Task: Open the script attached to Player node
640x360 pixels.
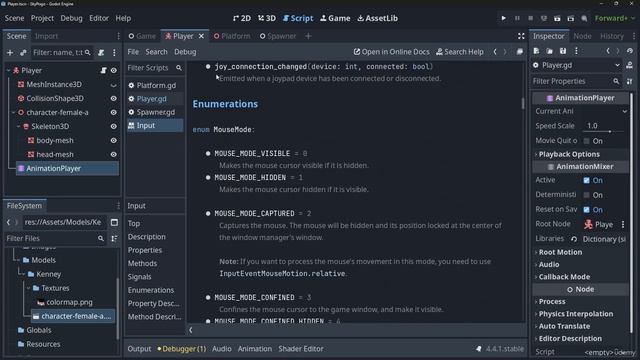Action: [103, 71]
